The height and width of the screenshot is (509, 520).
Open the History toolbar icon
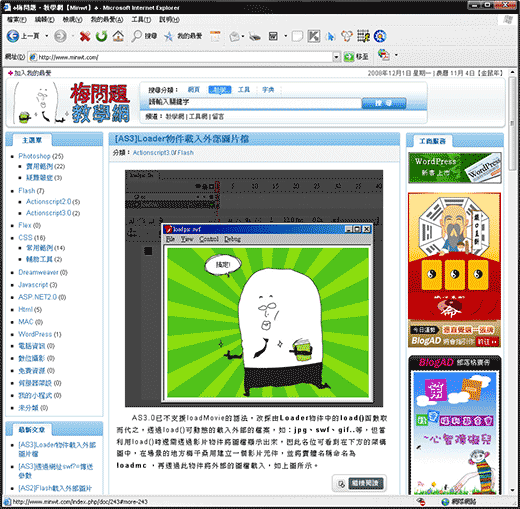pos(215,36)
